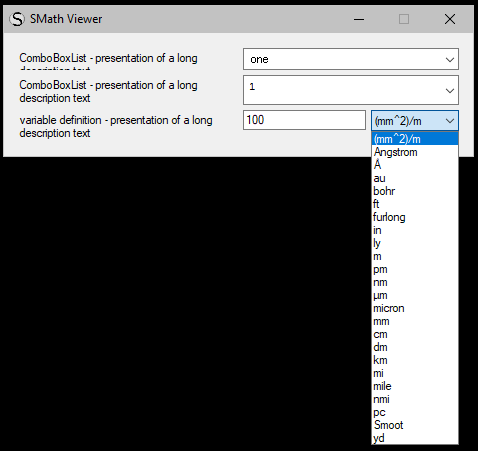The width and height of the screenshot is (478, 451).
Task: Choose the nmi unit entry
Action: click(x=415, y=399)
